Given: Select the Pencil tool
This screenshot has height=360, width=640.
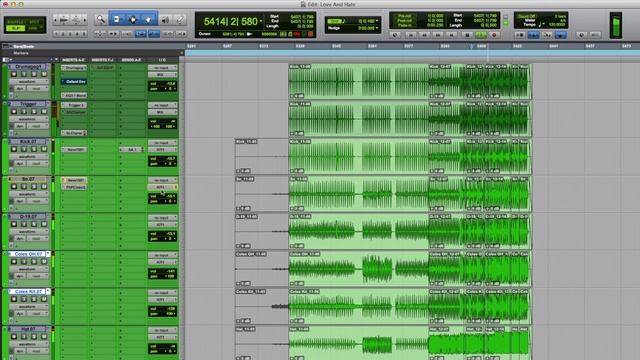Looking at the screenshot, I should (180, 19).
